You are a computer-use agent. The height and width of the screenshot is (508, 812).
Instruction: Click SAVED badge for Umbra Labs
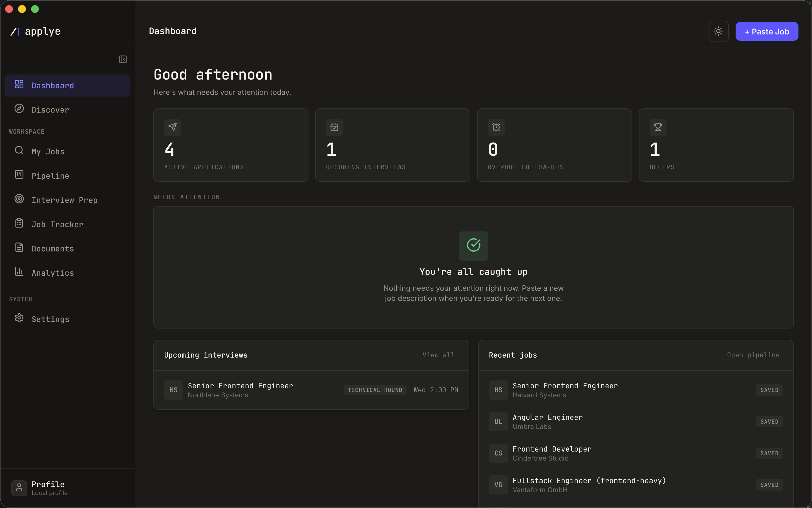tap(769, 421)
